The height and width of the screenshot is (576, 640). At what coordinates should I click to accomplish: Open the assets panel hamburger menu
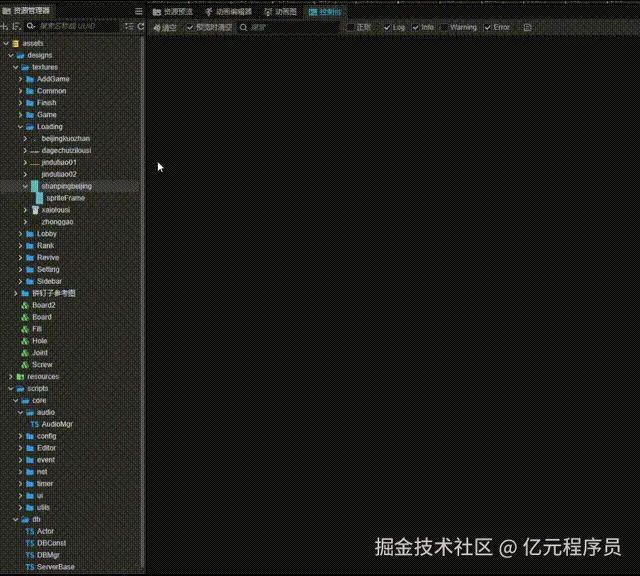[138, 11]
